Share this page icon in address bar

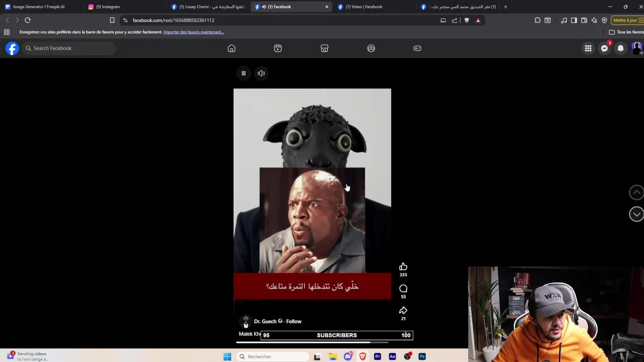(454, 20)
